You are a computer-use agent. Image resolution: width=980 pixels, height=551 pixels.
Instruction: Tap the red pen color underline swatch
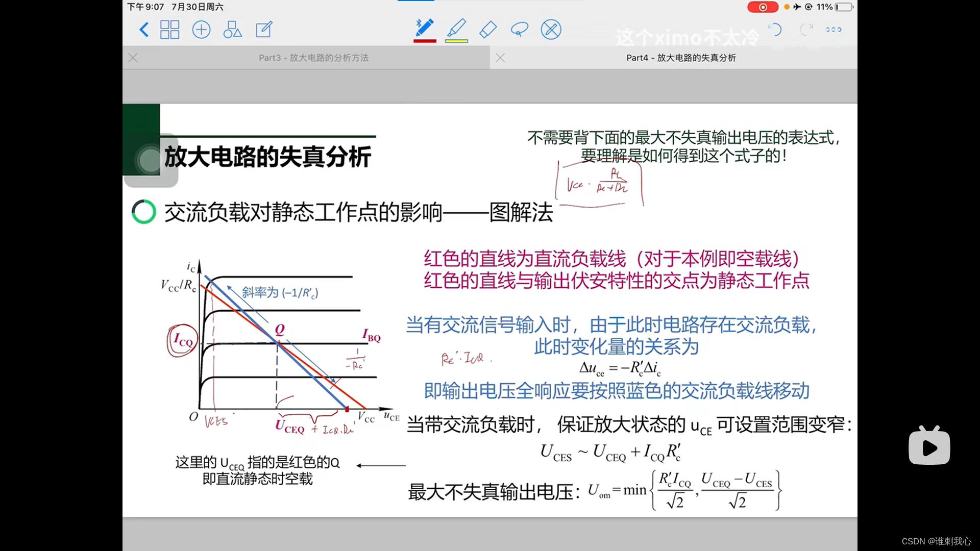[x=425, y=41]
